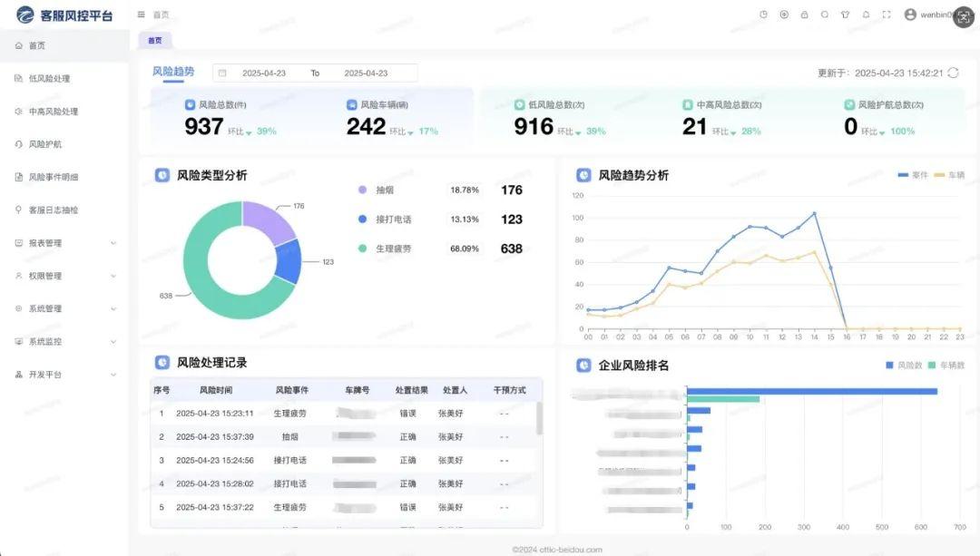Open 客服日志抽检 in the sidebar

[64, 210]
